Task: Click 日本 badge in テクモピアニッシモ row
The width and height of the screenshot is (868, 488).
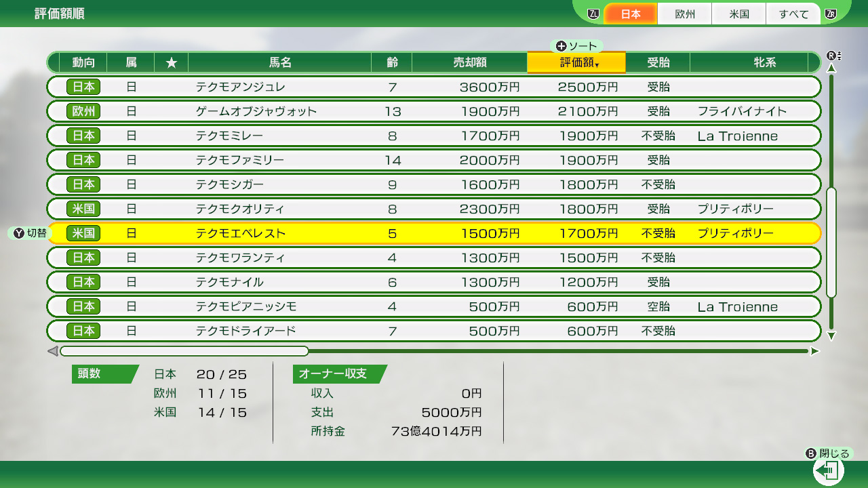Action: (x=83, y=306)
